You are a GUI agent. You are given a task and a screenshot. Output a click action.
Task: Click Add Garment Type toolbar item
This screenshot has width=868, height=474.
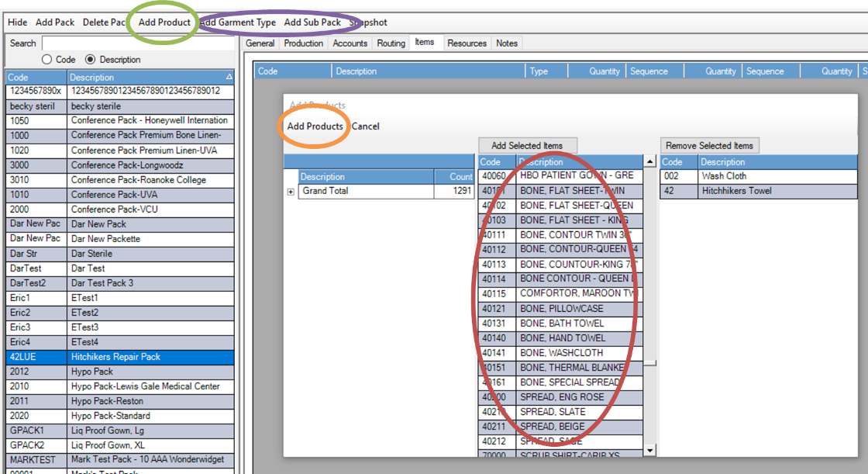pos(238,22)
